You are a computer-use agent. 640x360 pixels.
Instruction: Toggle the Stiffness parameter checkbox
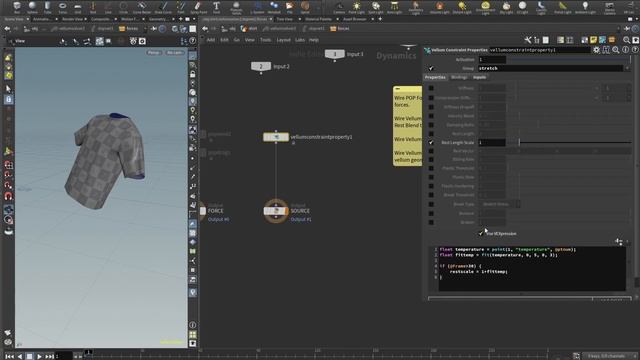[x=431, y=88]
